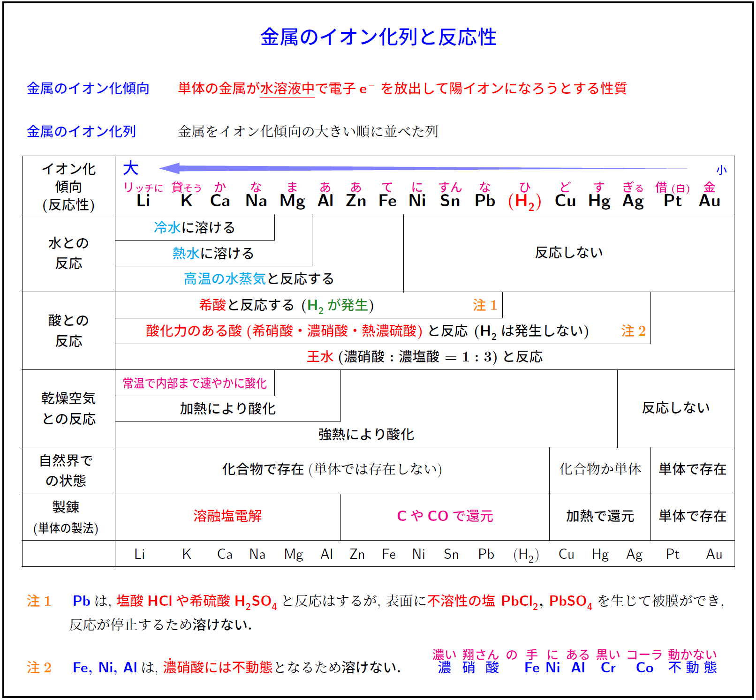Select bold Al in the ionization series row
756x700 pixels.
pyautogui.click(x=325, y=201)
